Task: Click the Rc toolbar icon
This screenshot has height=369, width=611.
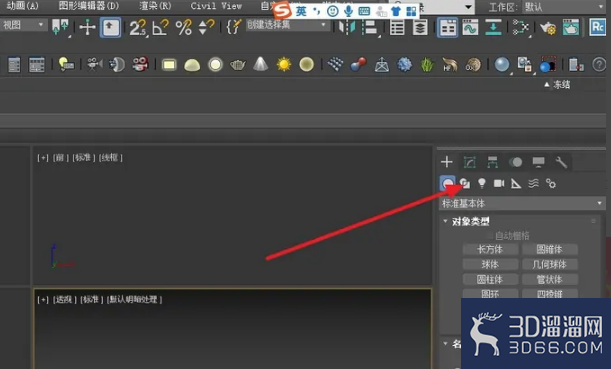Action: pos(597,27)
